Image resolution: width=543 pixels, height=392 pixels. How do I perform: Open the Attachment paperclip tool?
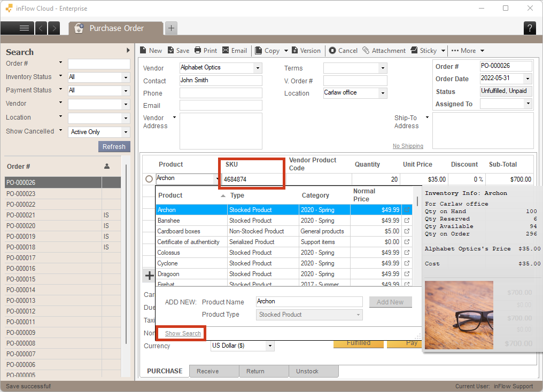[x=366, y=50]
